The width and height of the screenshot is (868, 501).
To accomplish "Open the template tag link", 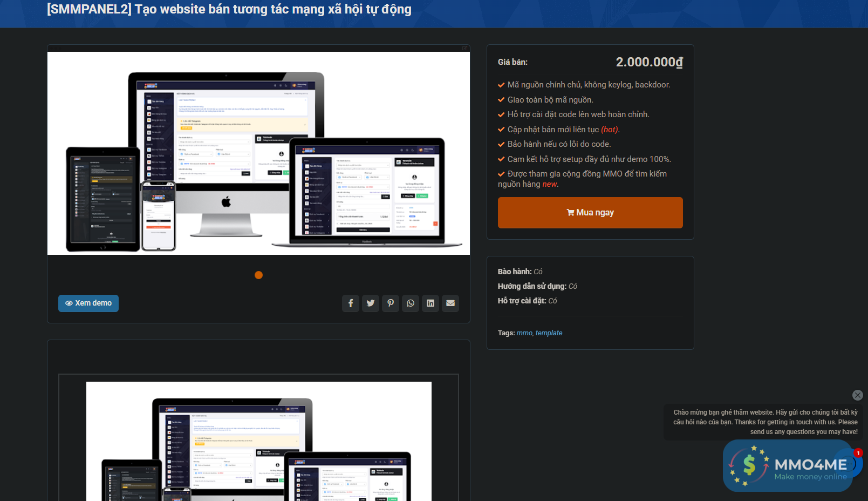I will [x=549, y=333].
